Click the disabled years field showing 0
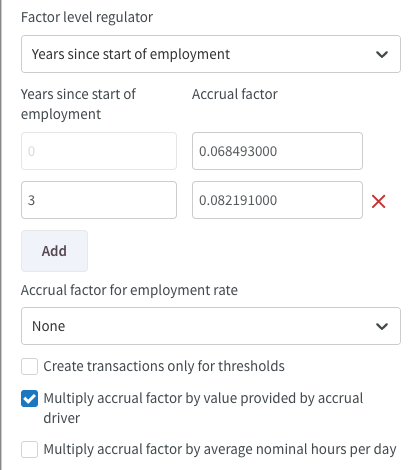 (99, 151)
